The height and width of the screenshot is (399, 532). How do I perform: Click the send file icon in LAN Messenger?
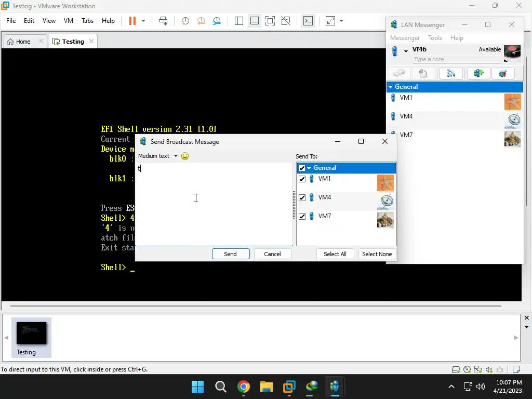click(423, 73)
